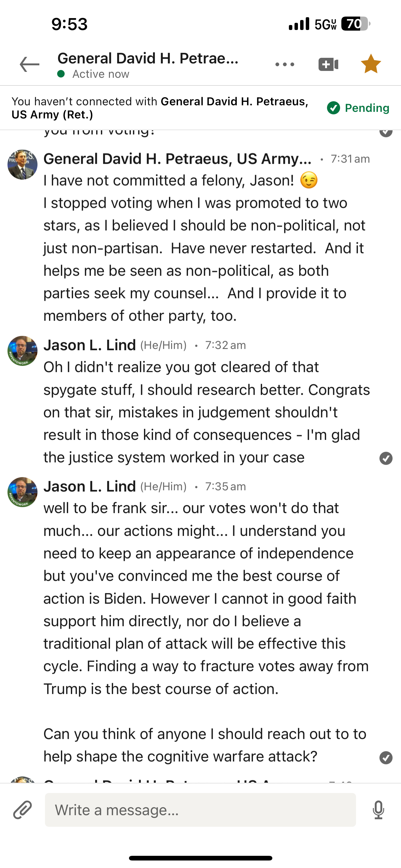Open Jason L. Lind avatar at 7:35 am
Image resolution: width=401 pixels, height=868 pixels.
[22, 492]
